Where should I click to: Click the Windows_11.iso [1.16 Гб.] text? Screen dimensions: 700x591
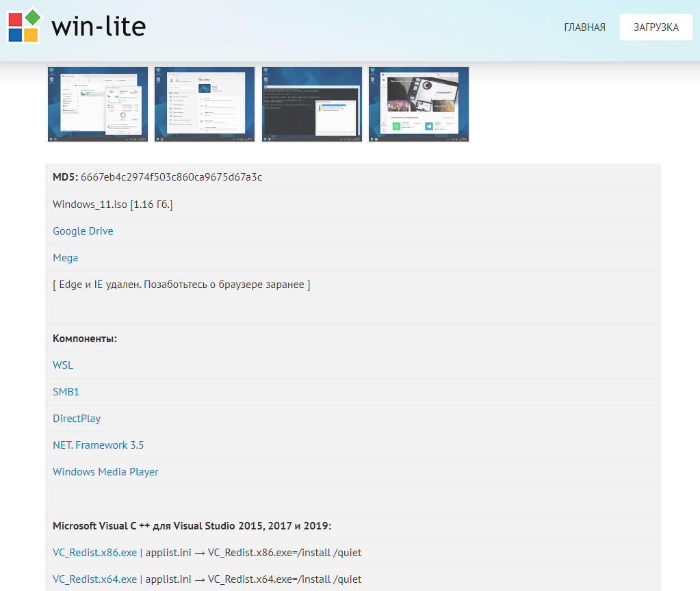112,204
